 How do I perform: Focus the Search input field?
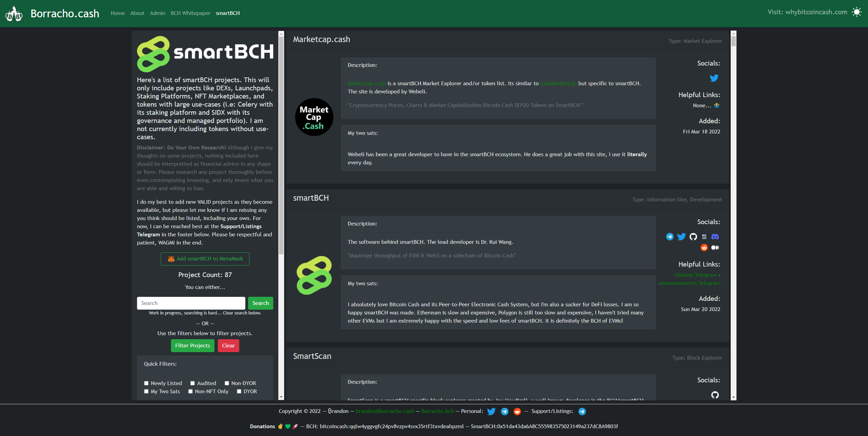click(191, 303)
